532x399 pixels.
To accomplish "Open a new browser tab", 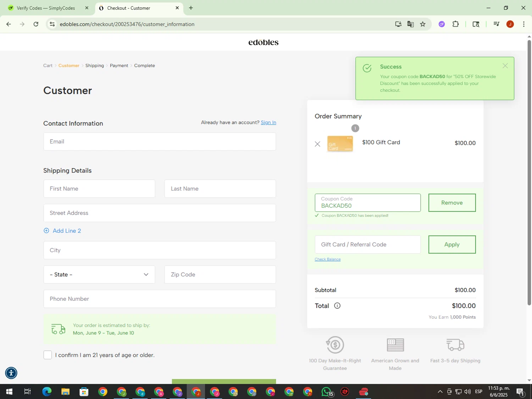I will click(x=191, y=8).
